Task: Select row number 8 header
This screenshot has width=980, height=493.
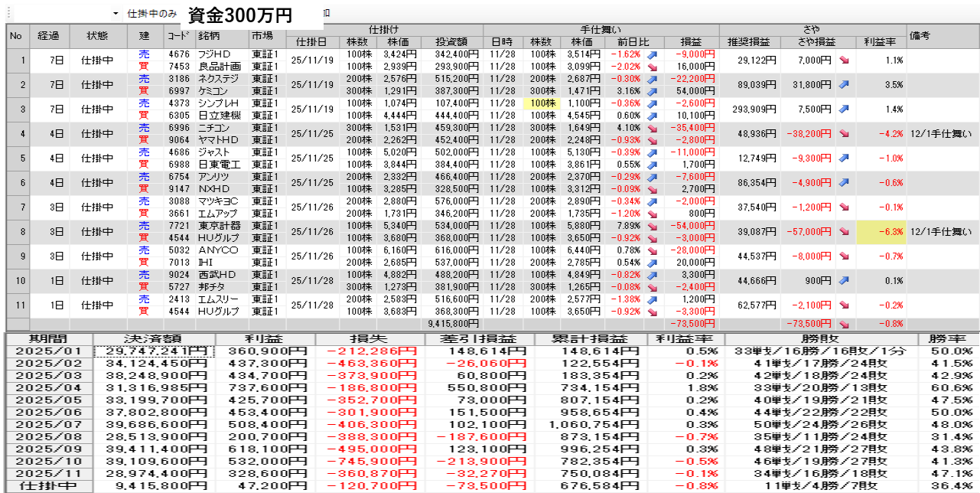Action: point(17,231)
